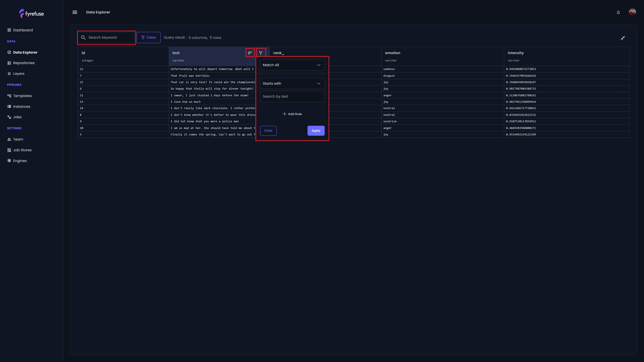Go to Jobs
The height and width of the screenshot is (362, 644).
[x=17, y=117]
